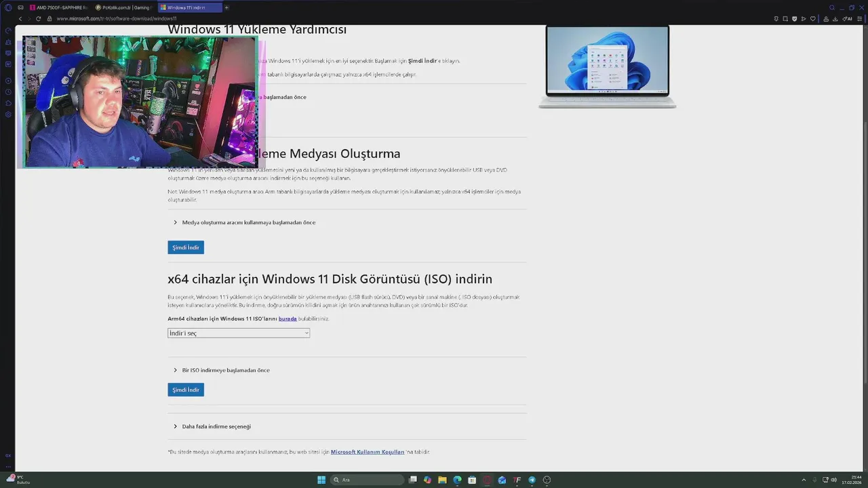Open volume control in system tray
The image size is (868, 488).
(833, 480)
